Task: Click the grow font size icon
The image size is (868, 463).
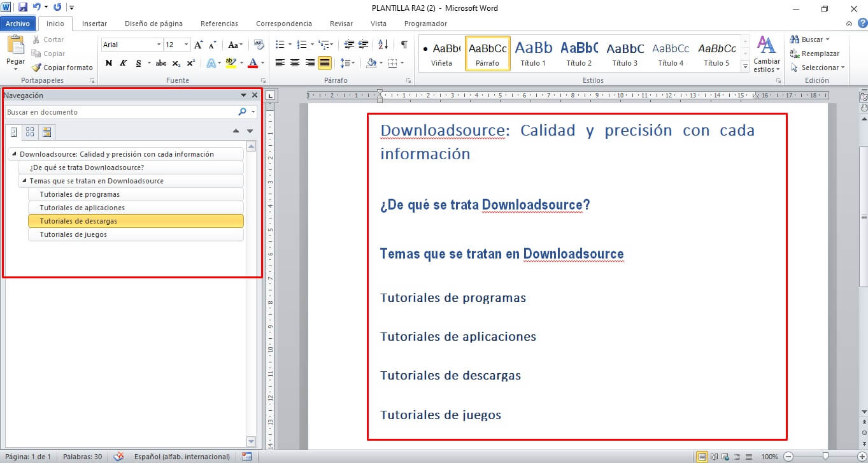Action: (x=199, y=45)
